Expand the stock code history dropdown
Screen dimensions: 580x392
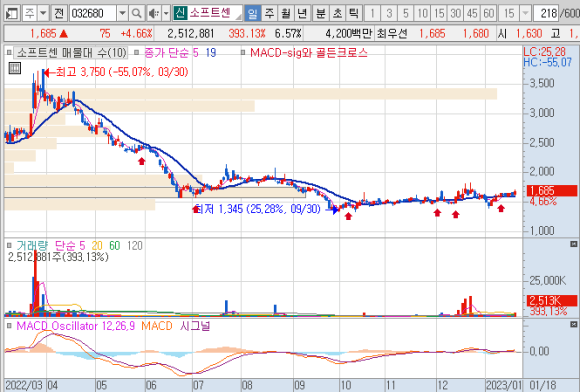click(122, 14)
